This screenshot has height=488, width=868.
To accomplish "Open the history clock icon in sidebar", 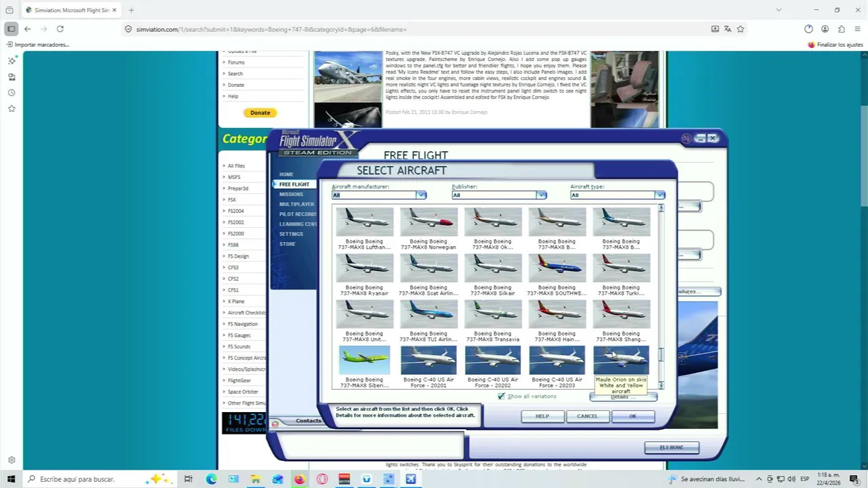I will (x=12, y=93).
